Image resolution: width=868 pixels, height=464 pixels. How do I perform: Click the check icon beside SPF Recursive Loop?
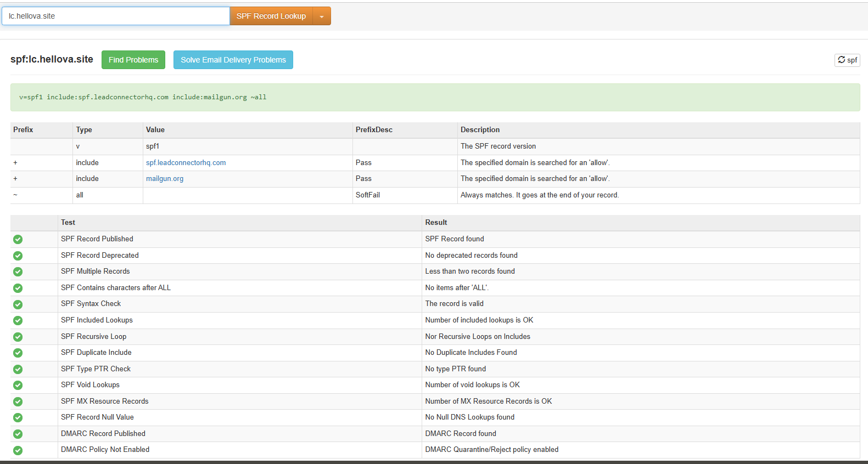tap(18, 337)
